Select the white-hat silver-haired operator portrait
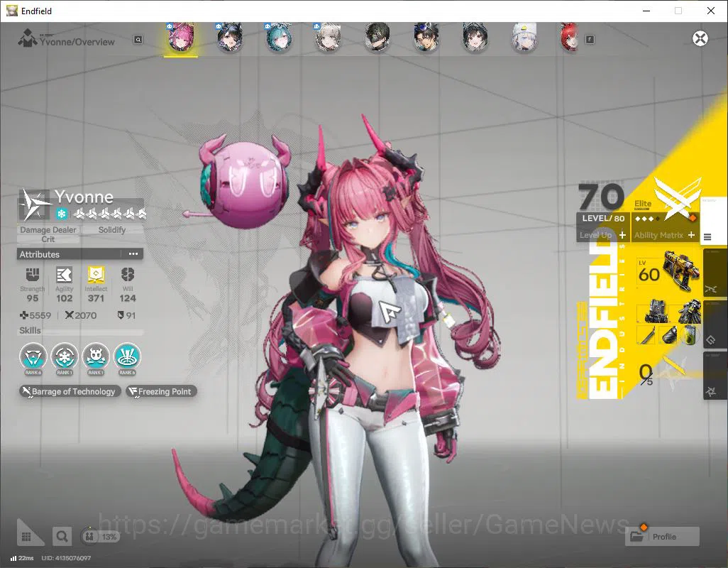This screenshot has height=568, width=728. [524, 38]
